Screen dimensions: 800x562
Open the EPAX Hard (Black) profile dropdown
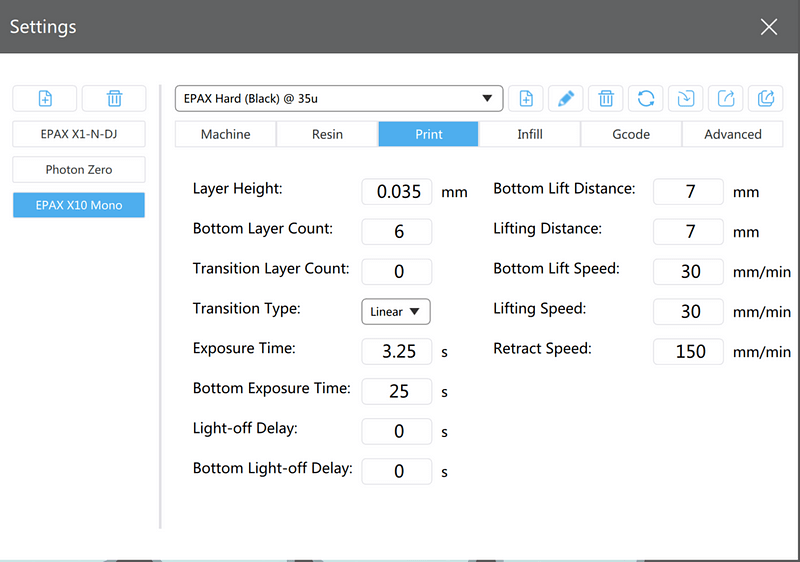click(x=339, y=98)
